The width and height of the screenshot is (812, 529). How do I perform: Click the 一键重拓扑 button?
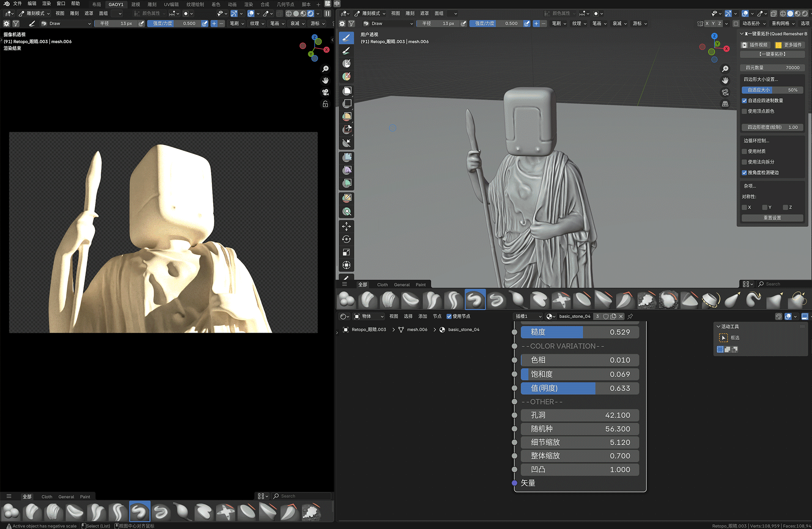point(772,54)
